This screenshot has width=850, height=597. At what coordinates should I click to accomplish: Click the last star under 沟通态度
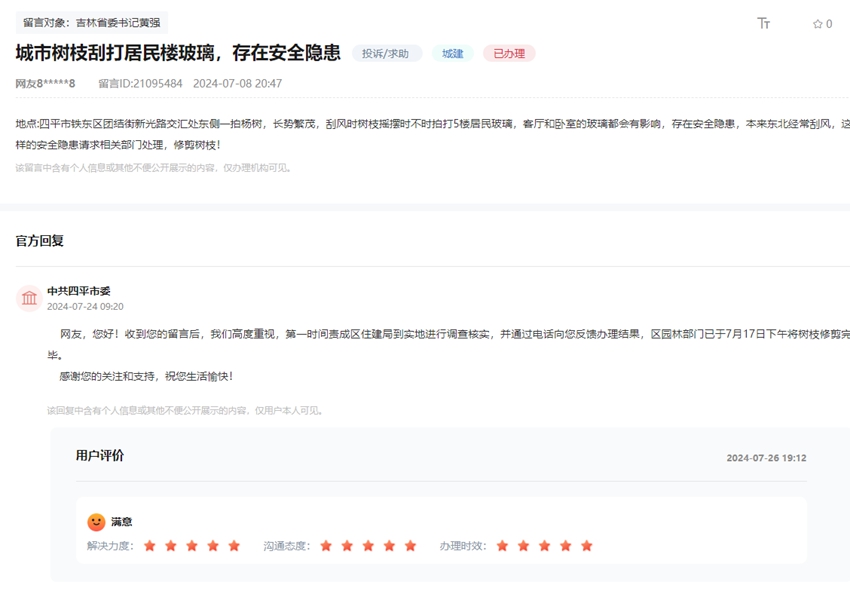[x=408, y=546]
